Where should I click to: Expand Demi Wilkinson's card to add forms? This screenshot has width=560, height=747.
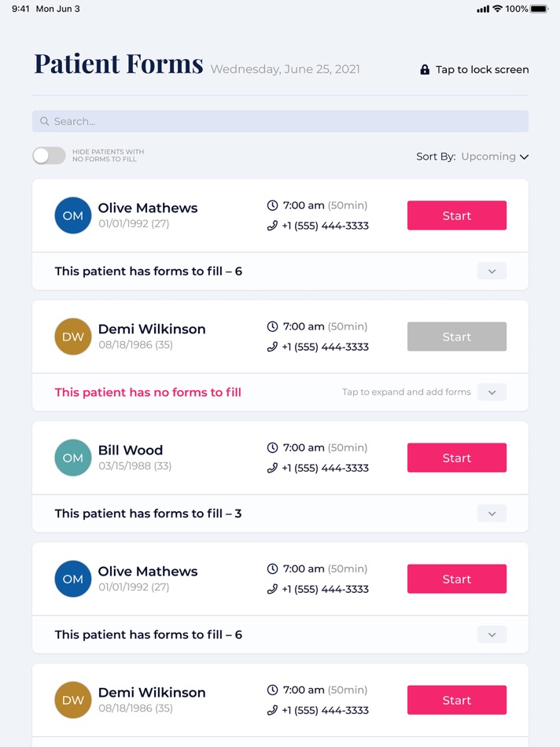coord(492,392)
